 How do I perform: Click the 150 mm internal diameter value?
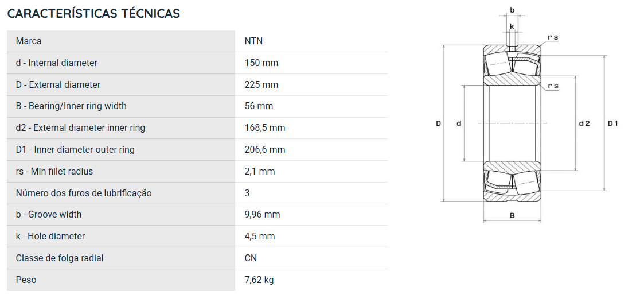[261, 63]
